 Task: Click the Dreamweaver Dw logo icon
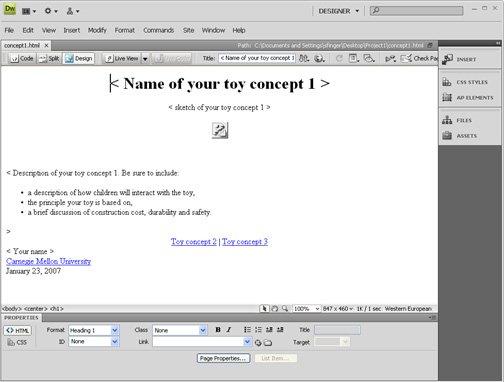pos(10,9)
